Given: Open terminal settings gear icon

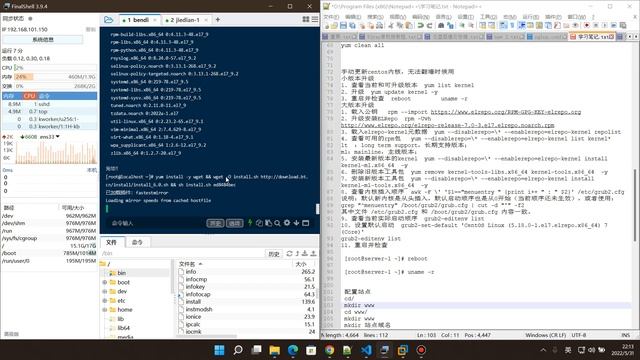Looking at the screenshot, I should point(287,223).
